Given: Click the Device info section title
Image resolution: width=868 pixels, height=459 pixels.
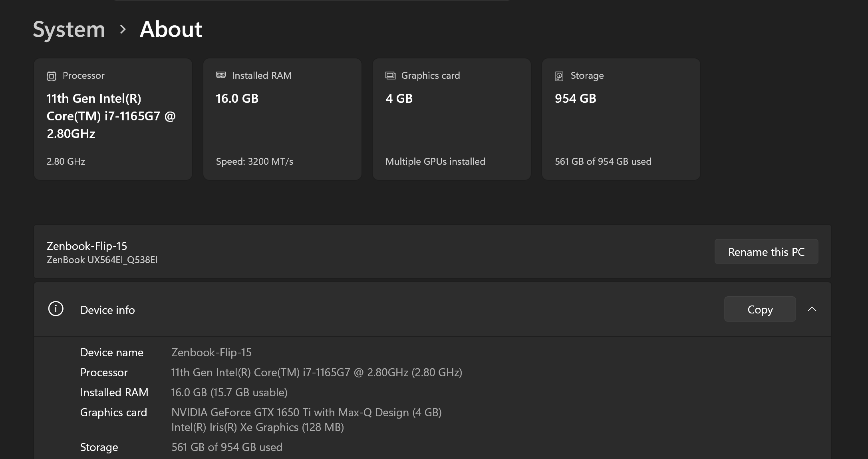Looking at the screenshot, I should [107, 310].
